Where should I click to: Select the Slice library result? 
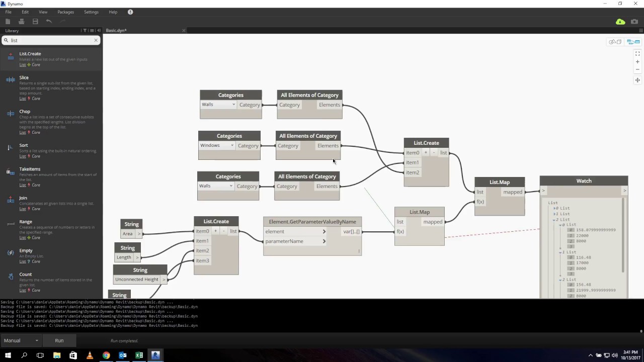pyautogui.click(x=51, y=87)
